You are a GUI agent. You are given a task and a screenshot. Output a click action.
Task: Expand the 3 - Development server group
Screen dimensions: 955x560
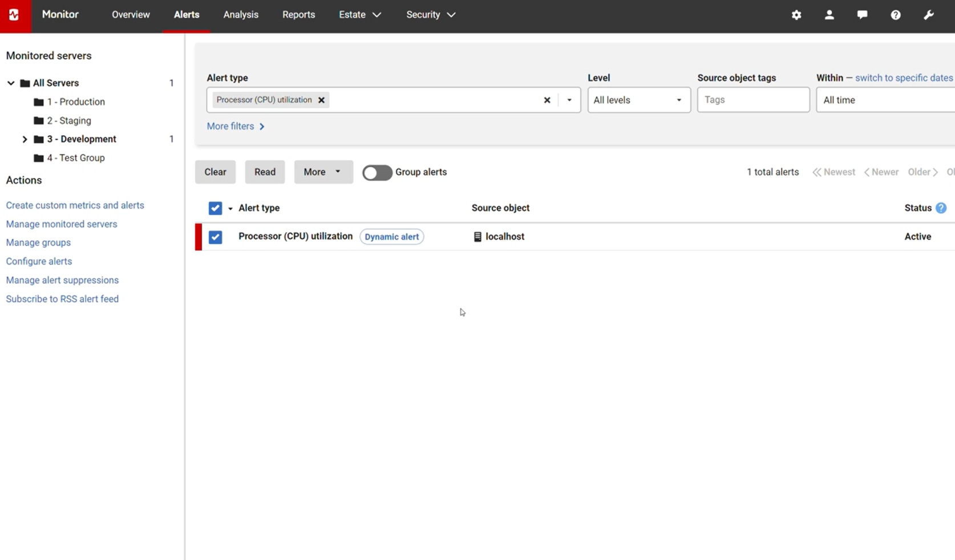pos(25,139)
